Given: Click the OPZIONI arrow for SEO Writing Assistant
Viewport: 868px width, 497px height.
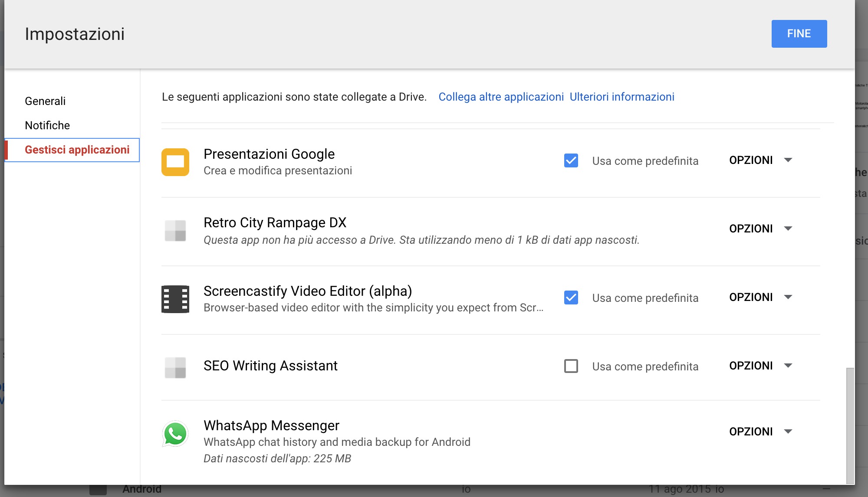Looking at the screenshot, I should (788, 366).
